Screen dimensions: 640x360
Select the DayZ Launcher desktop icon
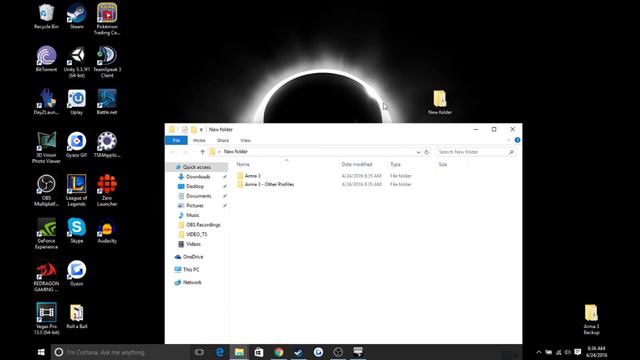46,102
